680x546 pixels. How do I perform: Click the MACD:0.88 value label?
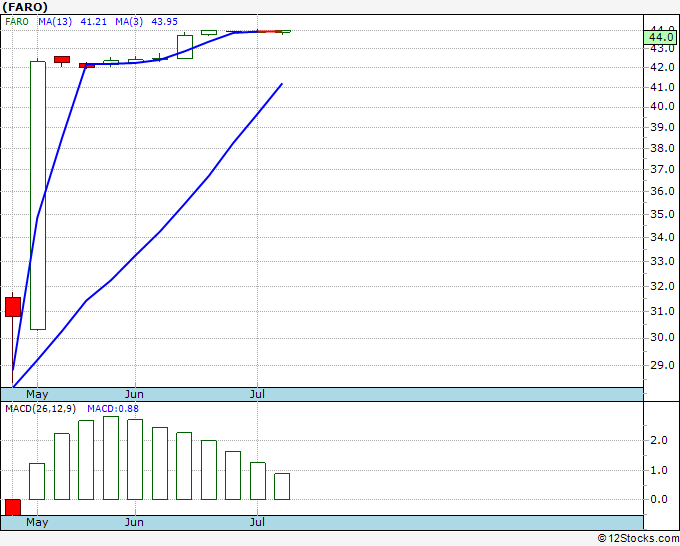pos(113,409)
